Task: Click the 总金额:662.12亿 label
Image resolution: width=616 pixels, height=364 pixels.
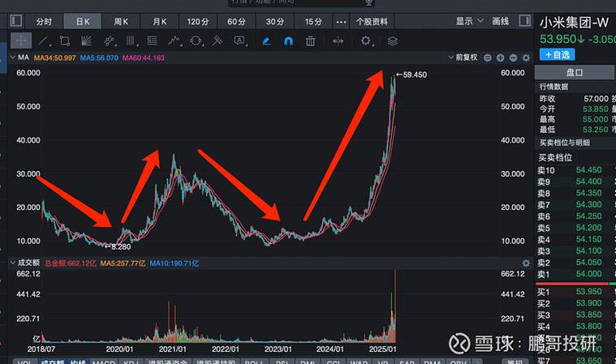Action: coord(71,263)
